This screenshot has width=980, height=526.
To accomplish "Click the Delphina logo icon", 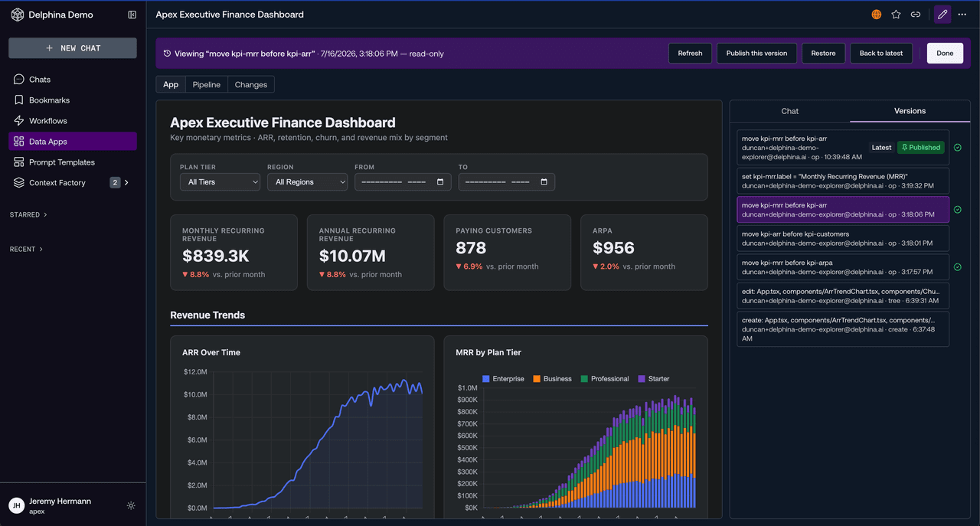I will pos(17,15).
